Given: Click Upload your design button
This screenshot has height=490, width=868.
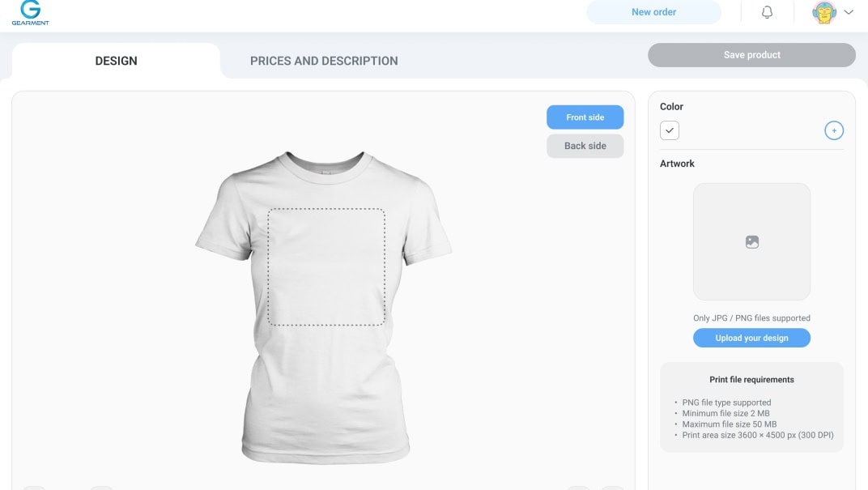Looking at the screenshot, I should click(751, 338).
